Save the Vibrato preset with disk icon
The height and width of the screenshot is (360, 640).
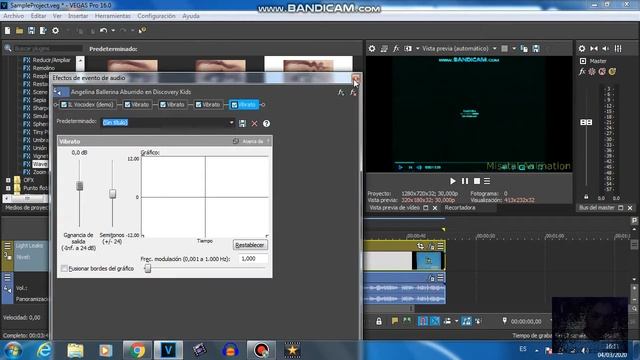242,123
